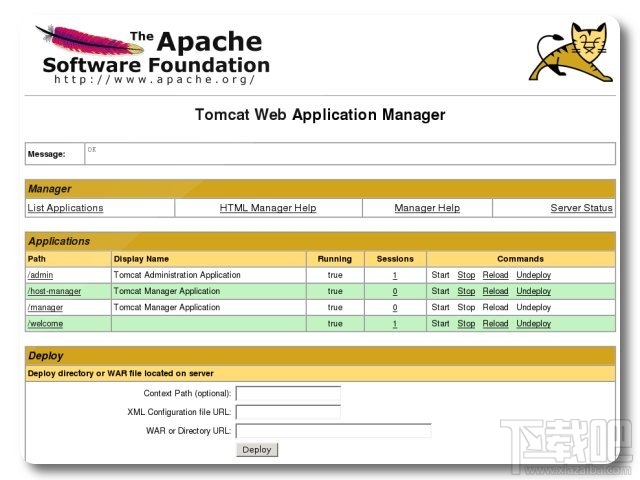Click the Manager section title
The height and width of the screenshot is (480, 640).
(x=50, y=189)
